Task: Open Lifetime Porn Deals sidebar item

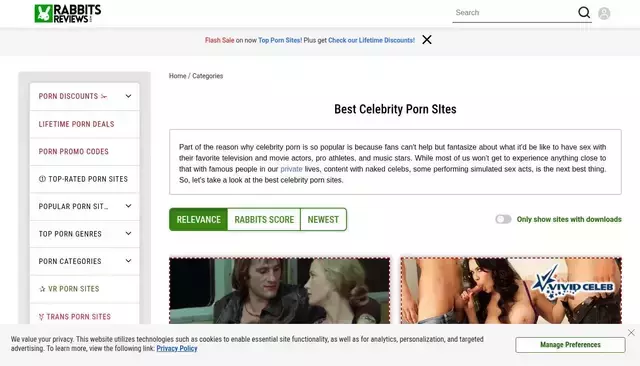Action: click(x=84, y=124)
